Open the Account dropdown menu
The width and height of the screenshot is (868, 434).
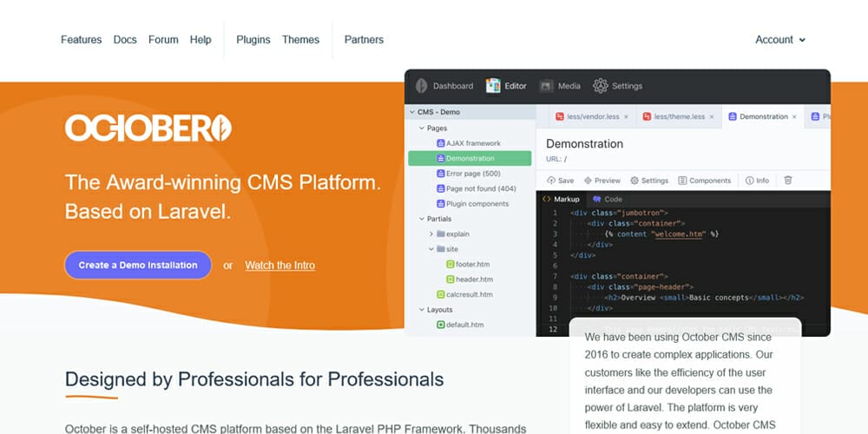780,40
